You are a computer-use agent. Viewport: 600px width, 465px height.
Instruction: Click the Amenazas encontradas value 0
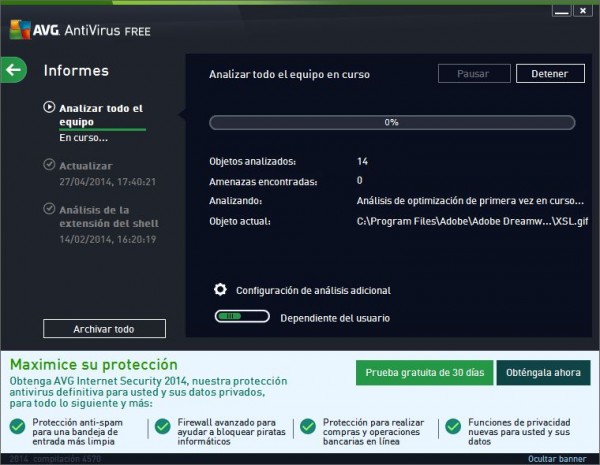point(359,180)
